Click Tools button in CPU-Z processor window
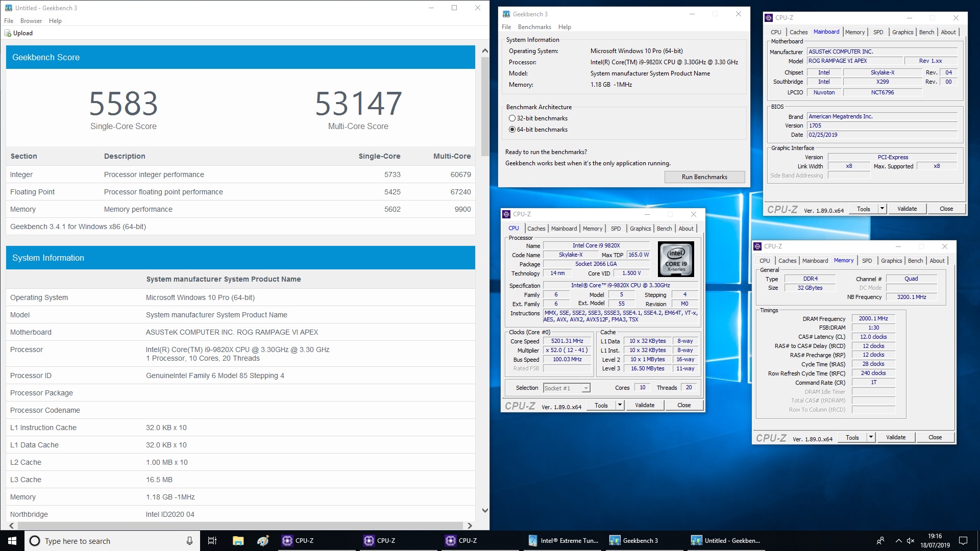980x551 pixels. coord(601,405)
